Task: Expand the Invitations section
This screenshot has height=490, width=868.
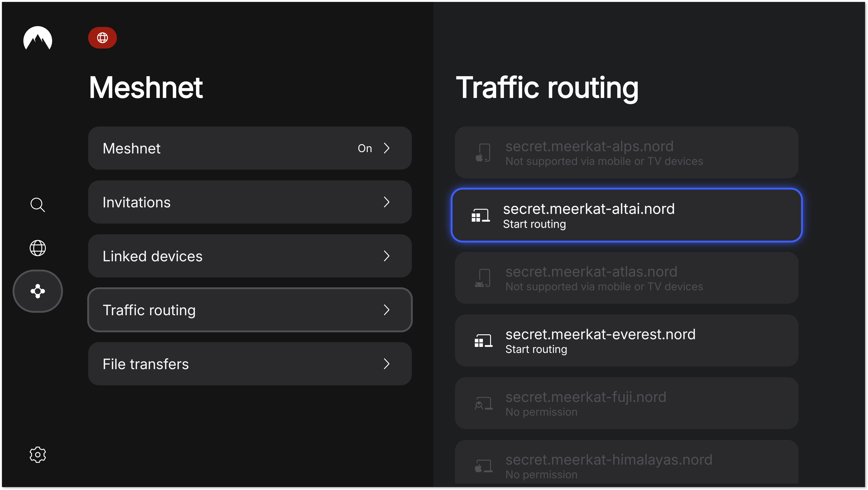Action: click(x=249, y=202)
